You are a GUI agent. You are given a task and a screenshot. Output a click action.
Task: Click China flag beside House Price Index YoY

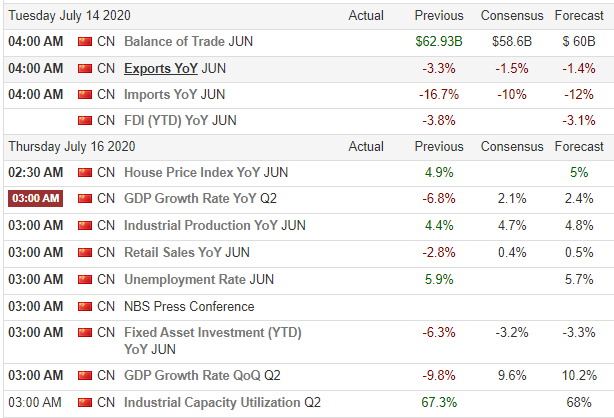click(x=84, y=172)
